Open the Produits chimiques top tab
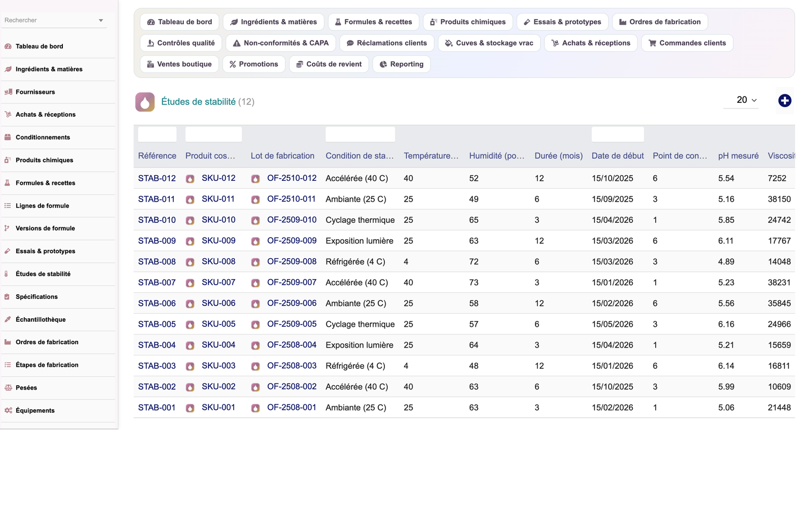This screenshot has height=507, width=812. pos(468,22)
